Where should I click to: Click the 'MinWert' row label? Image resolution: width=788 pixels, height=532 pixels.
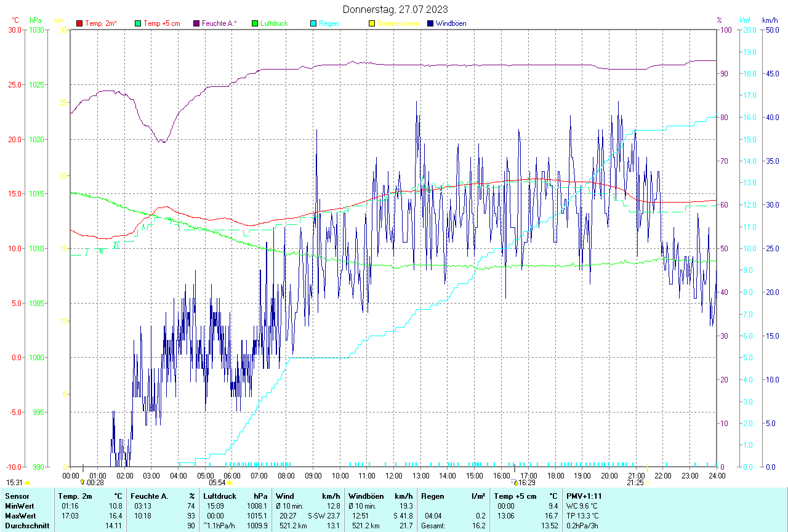pyautogui.click(x=19, y=506)
